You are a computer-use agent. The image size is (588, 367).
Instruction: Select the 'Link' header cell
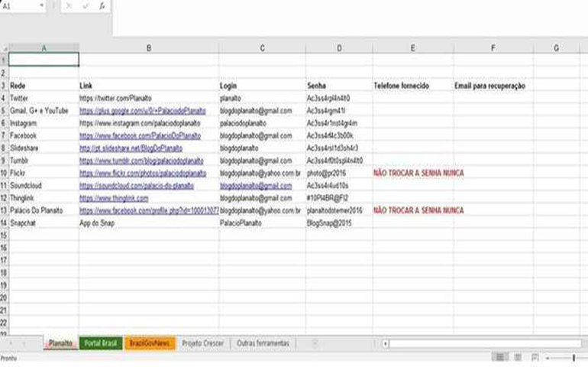tap(149, 86)
